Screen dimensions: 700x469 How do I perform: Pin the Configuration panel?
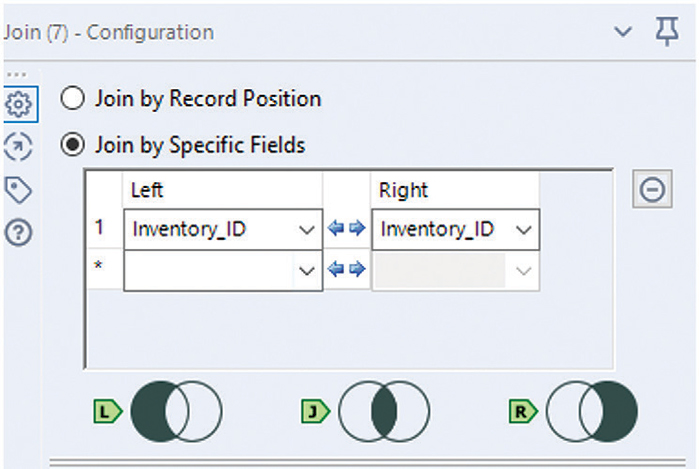click(666, 32)
